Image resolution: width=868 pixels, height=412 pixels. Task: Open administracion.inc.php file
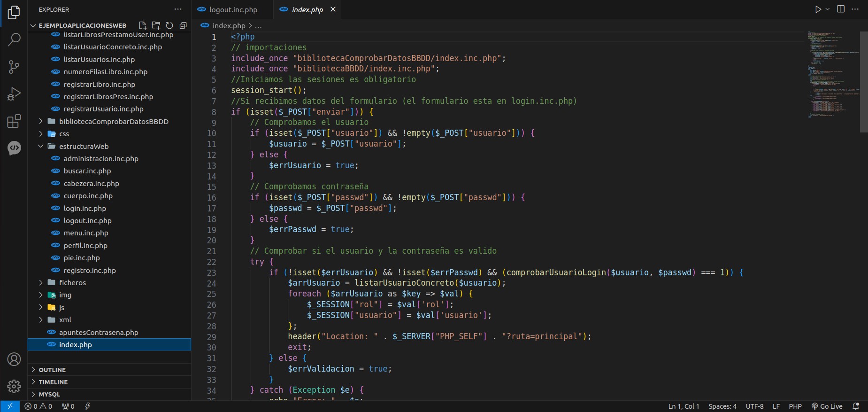[x=109, y=158]
